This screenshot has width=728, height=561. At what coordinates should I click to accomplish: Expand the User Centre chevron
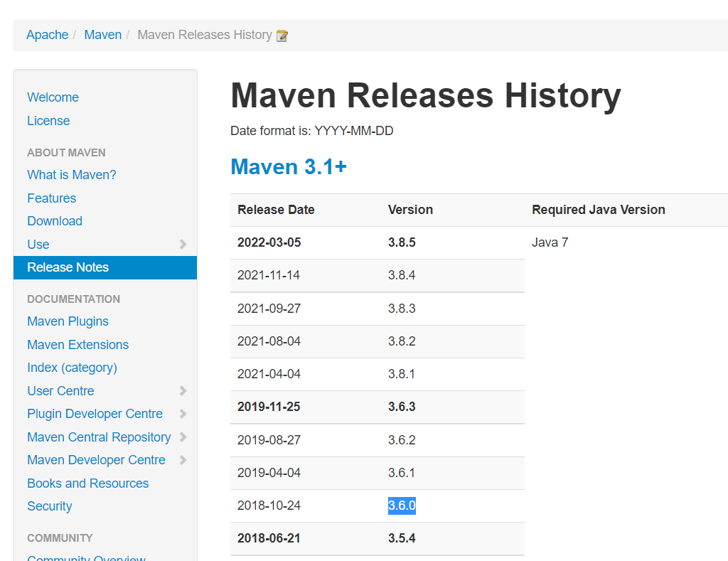pyautogui.click(x=183, y=391)
